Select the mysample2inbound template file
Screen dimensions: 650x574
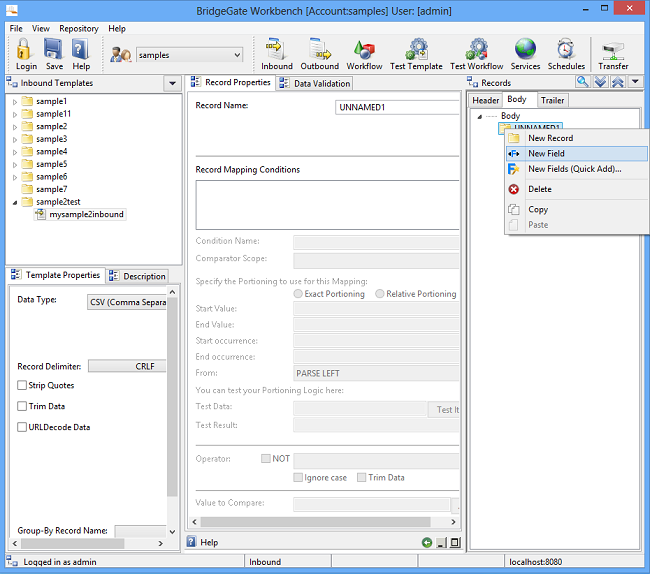click(80, 214)
